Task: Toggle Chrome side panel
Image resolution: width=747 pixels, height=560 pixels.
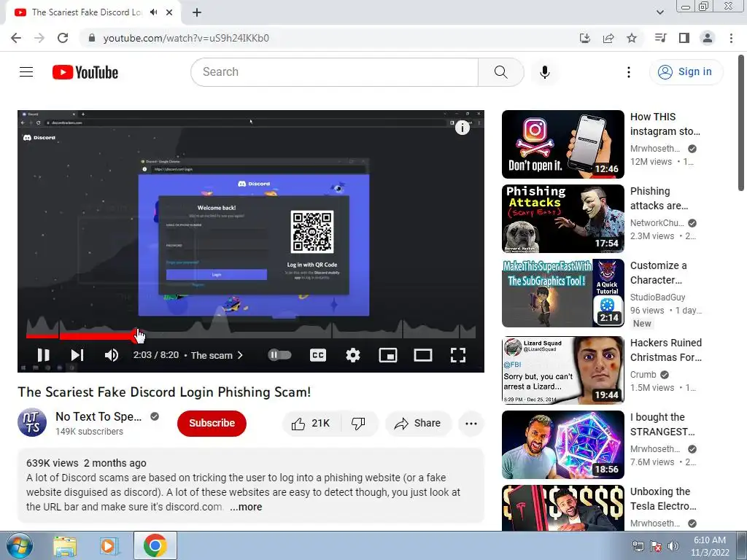Action: 684,38
